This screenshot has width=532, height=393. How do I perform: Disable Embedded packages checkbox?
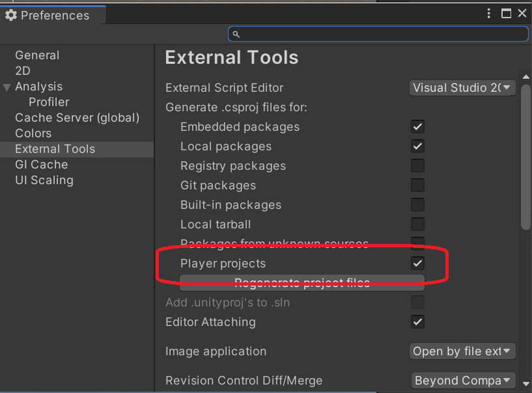(417, 126)
